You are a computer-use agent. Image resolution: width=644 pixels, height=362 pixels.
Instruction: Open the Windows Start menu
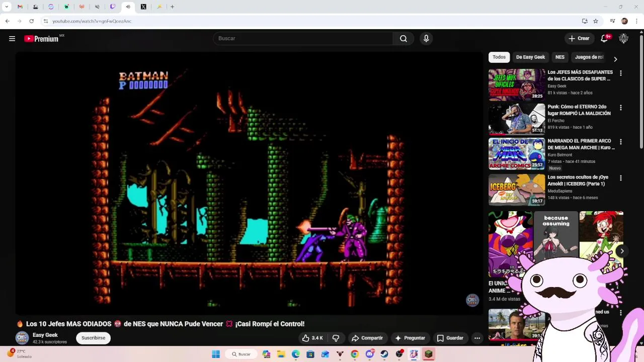tap(216, 354)
